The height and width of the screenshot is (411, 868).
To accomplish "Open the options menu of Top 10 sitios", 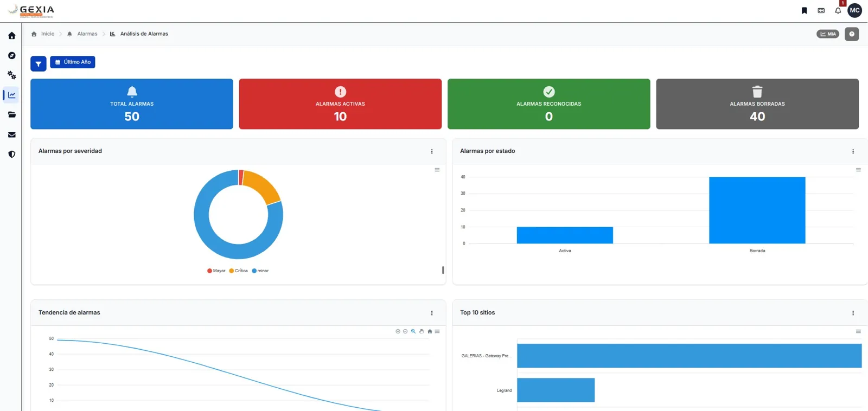I will click(853, 313).
